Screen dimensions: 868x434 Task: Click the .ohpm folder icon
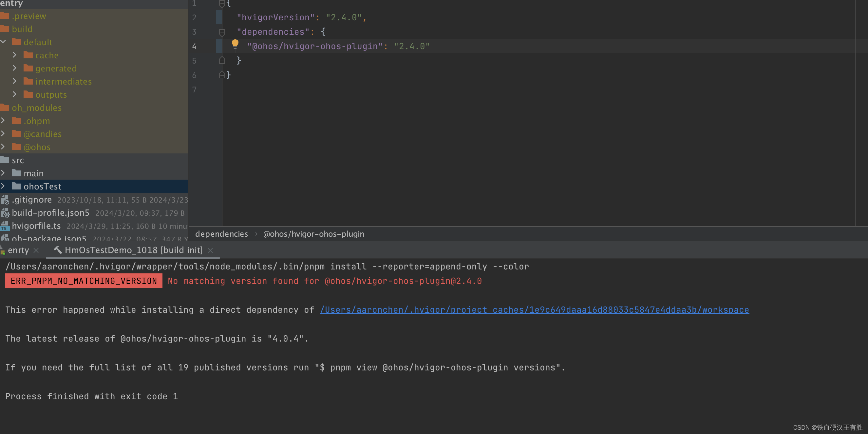16,121
